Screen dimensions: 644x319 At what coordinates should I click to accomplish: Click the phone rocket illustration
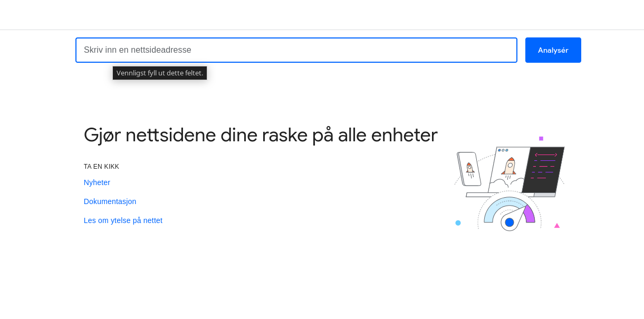469,169
